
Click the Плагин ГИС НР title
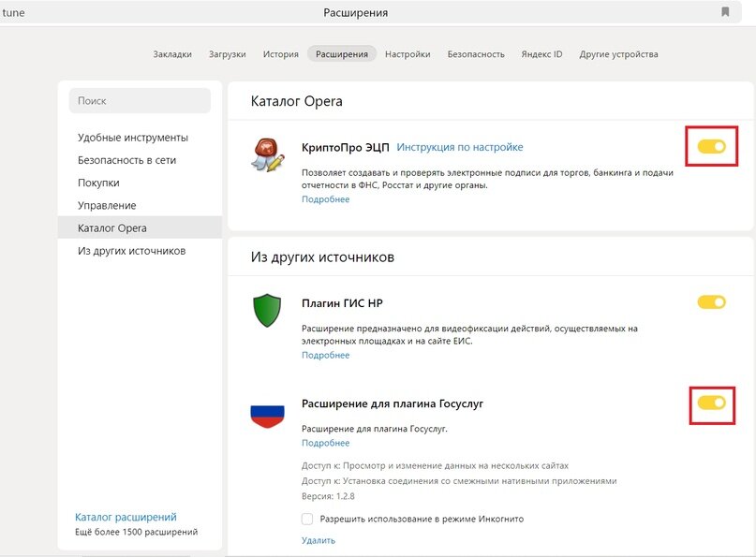tap(342, 303)
